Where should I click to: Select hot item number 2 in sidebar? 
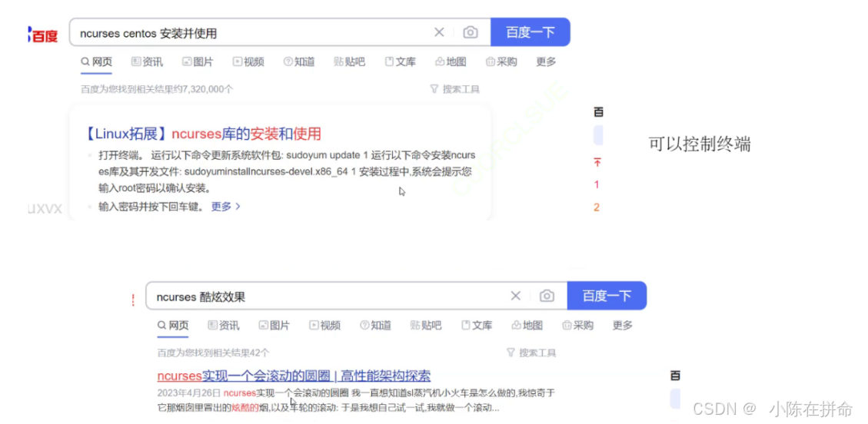tap(596, 208)
